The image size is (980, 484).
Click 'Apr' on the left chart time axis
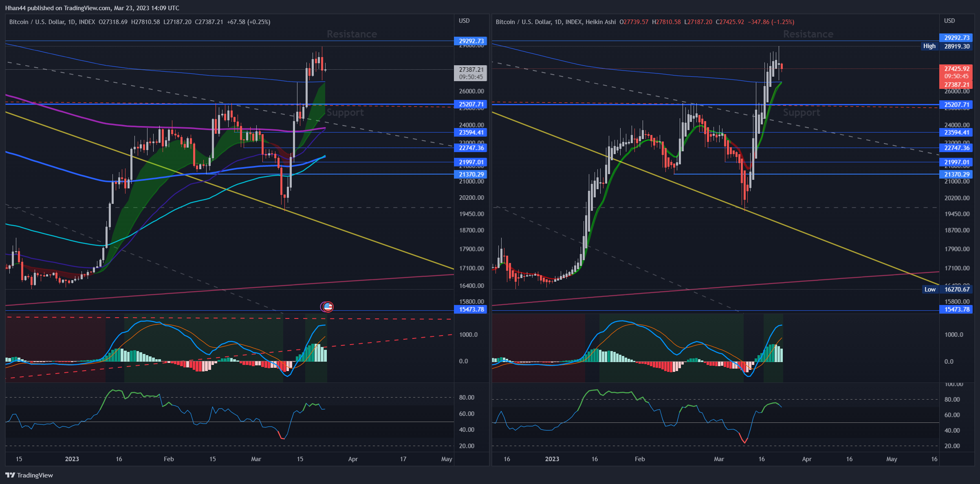(353, 459)
